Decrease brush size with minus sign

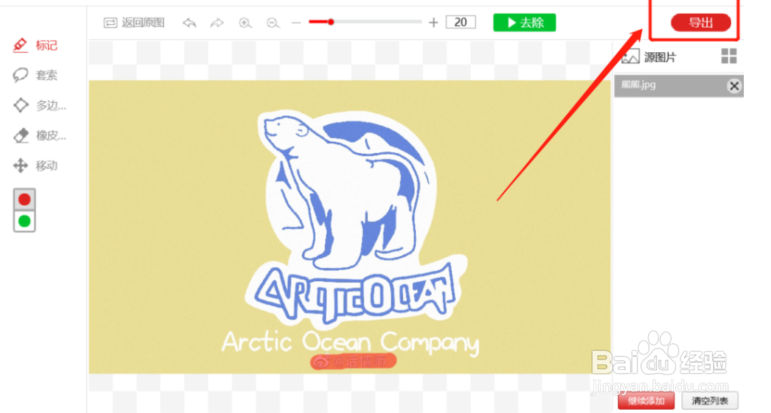[296, 23]
